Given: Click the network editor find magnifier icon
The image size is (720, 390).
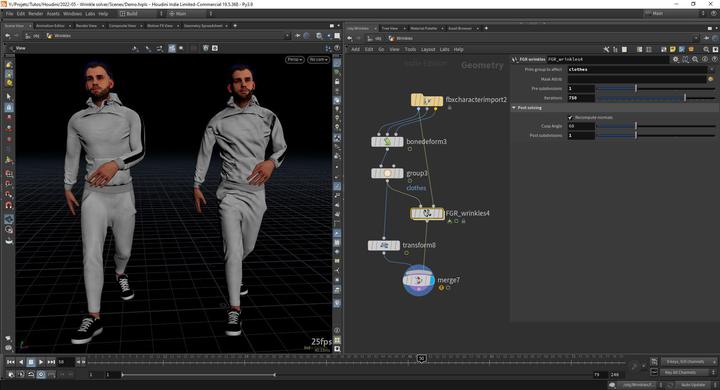Looking at the screenshot, I should [x=706, y=50].
